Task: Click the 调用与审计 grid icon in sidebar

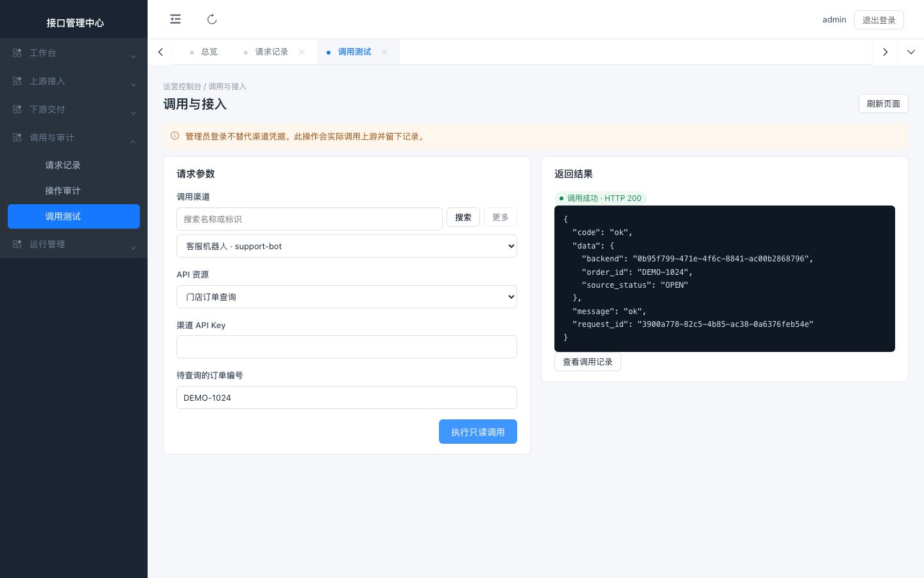Action: 17,137
